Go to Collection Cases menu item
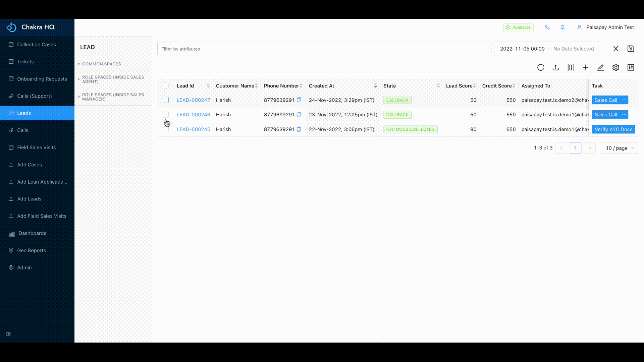This screenshot has width=644, height=362. point(36,45)
